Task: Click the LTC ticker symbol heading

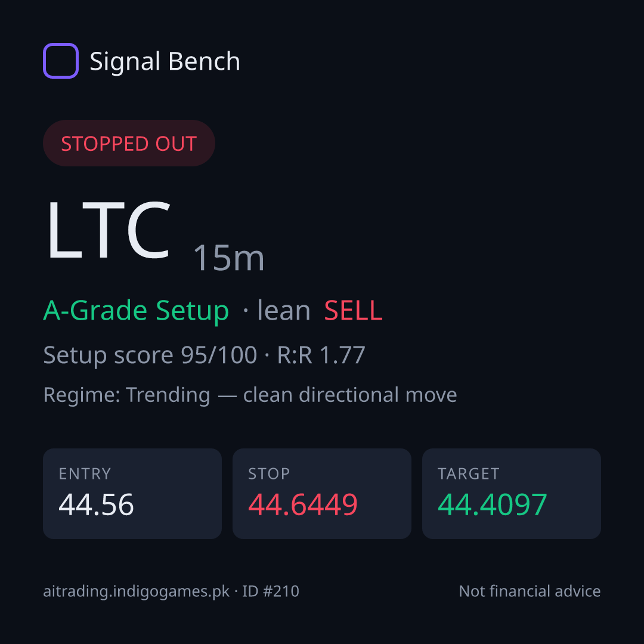Action: [x=108, y=230]
